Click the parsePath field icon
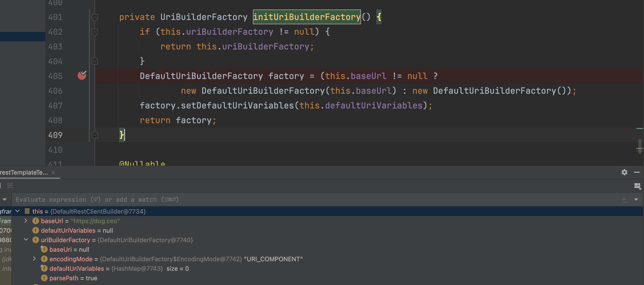644x285 pixels. 44,278
